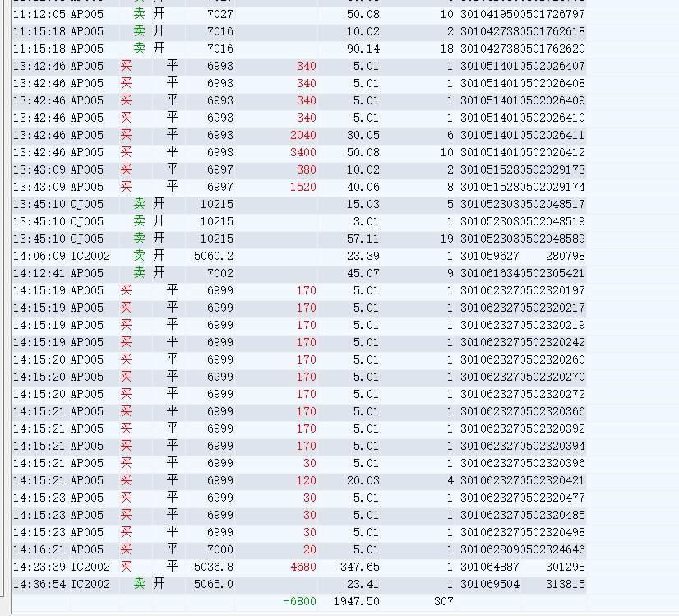The width and height of the screenshot is (679, 616).
Task: Click the volume 4 cell
Action: click(450, 481)
